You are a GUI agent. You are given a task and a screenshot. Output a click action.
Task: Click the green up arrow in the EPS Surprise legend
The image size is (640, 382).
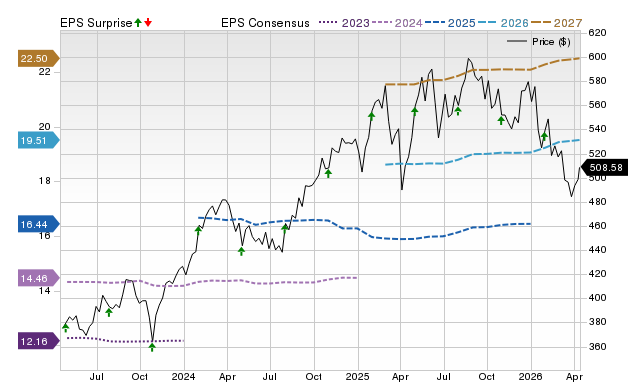pyautogui.click(x=138, y=23)
